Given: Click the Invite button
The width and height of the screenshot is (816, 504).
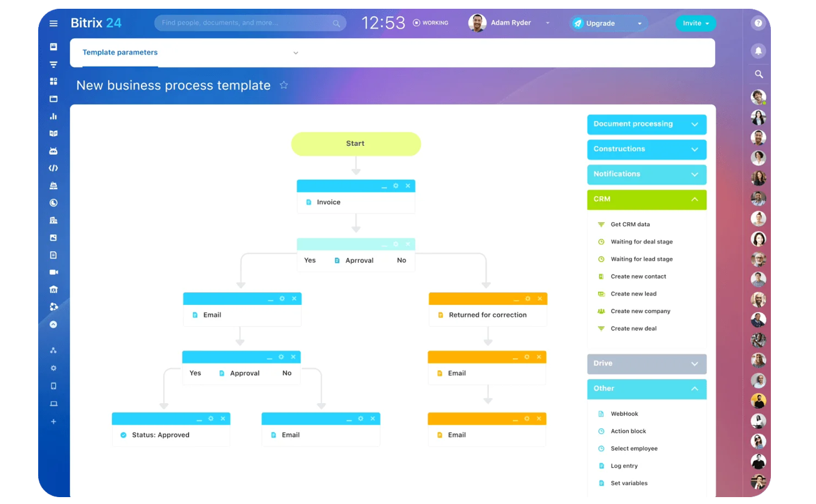Looking at the screenshot, I should coord(691,23).
